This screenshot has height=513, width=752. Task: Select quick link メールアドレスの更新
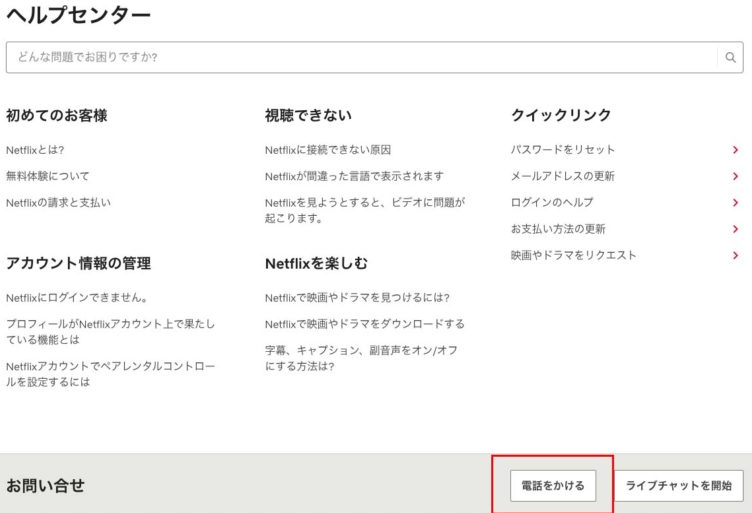pos(563,176)
